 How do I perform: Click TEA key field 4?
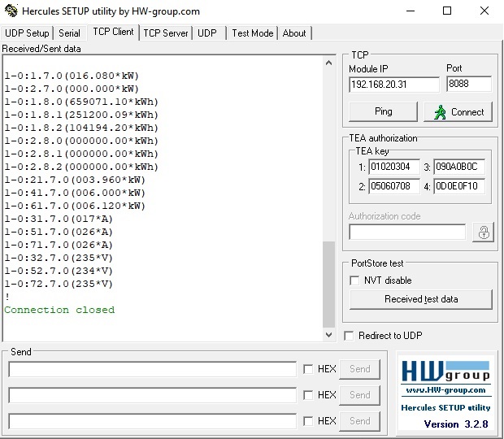pyautogui.click(x=459, y=186)
